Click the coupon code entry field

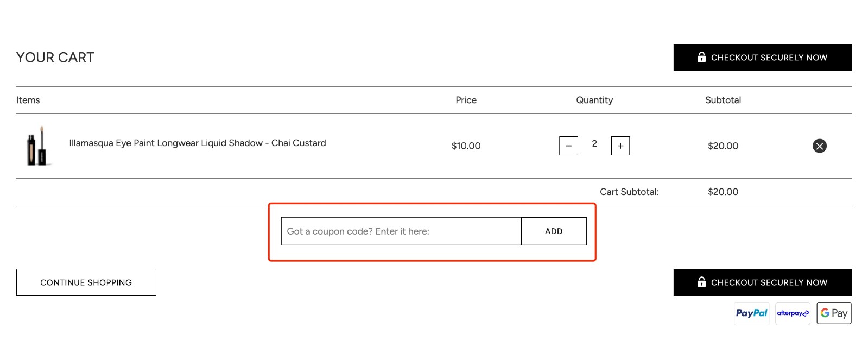[x=401, y=231]
